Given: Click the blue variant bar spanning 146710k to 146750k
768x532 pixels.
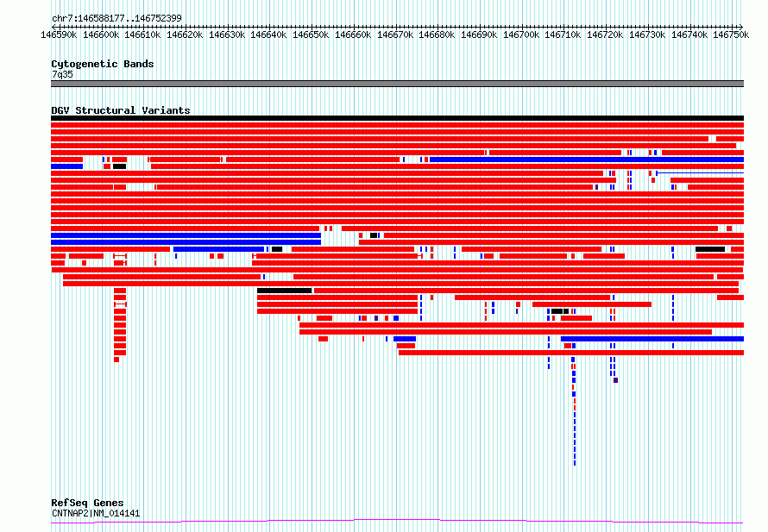Looking at the screenshot, I should point(652,339).
